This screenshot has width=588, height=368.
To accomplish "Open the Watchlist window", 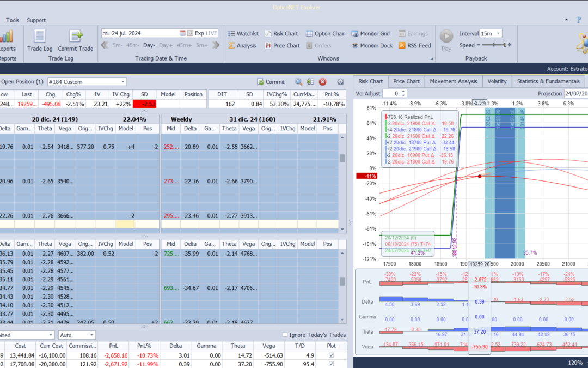I will (243, 33).
